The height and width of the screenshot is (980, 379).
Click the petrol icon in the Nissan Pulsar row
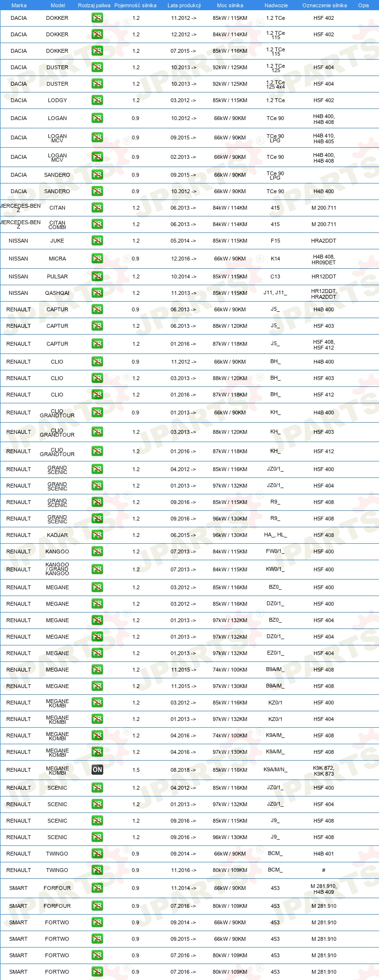(x=97, y=276)
